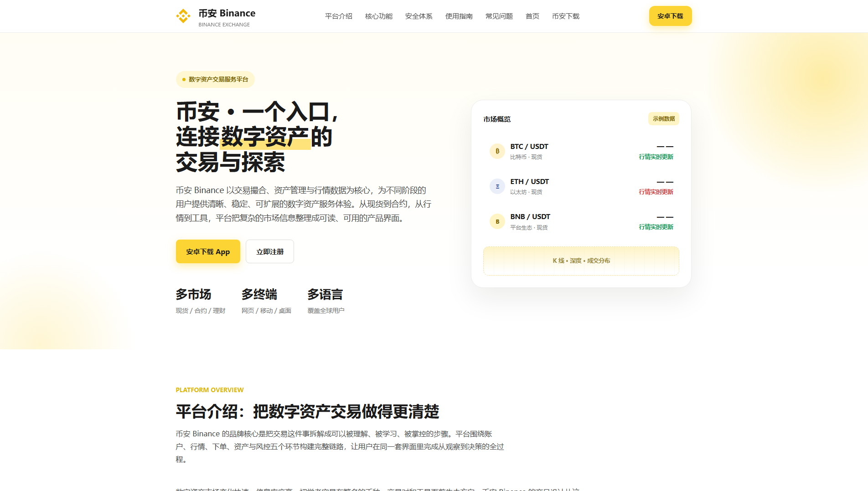This screenshot has height=491, width=868.
Task: Click 行情实时更新 in the BNB row
Action: tap(656, 227)
